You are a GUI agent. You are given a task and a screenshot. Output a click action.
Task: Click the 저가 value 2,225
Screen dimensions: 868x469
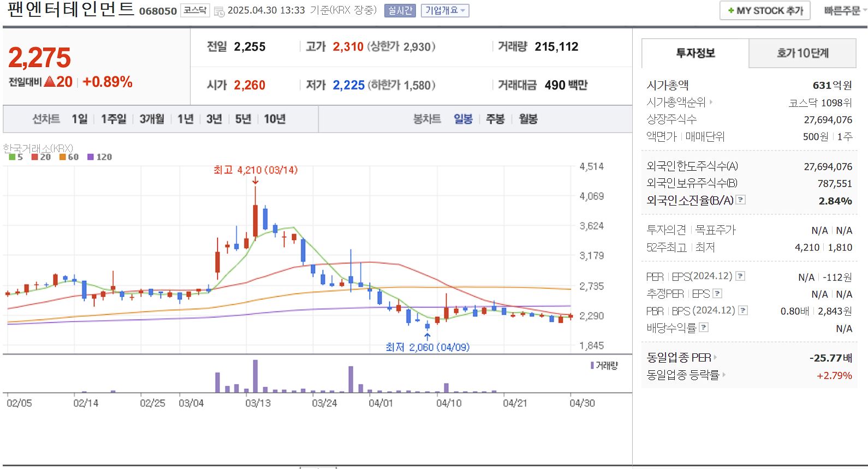tap(349, 85)
